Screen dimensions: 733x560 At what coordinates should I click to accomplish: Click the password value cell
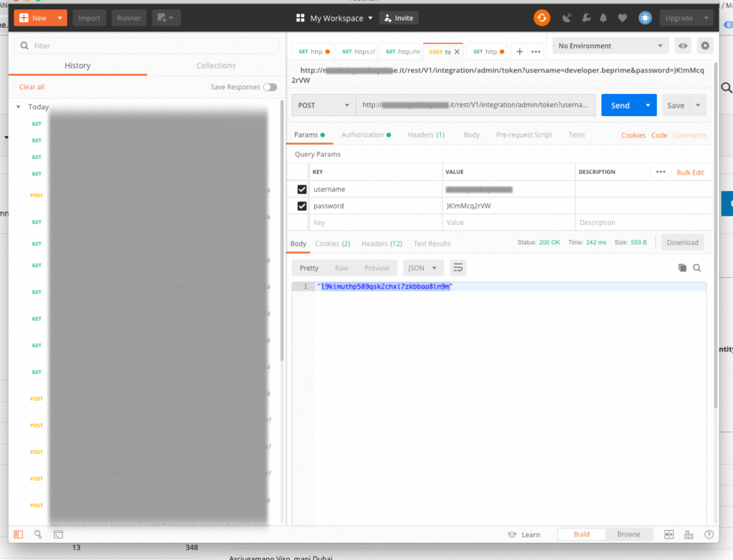coord(508,206)
